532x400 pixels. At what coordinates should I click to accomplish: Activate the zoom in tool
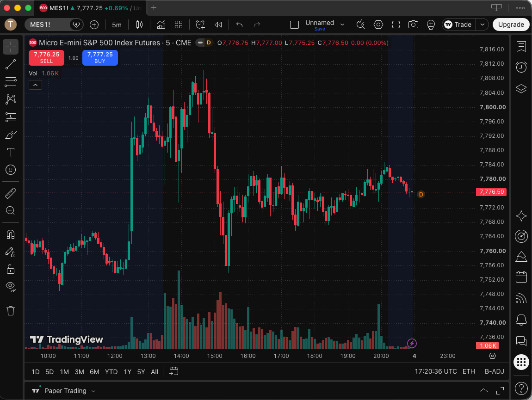(x=11, y=211)
